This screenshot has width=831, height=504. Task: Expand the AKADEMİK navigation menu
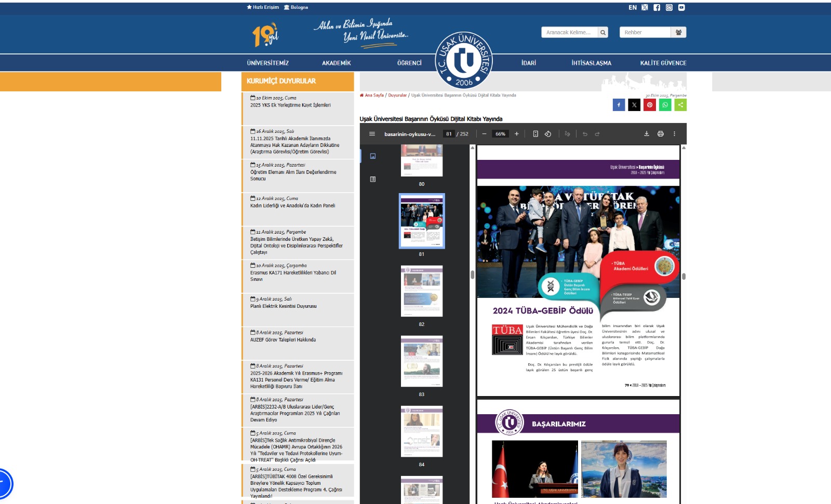tap(336, 63)
